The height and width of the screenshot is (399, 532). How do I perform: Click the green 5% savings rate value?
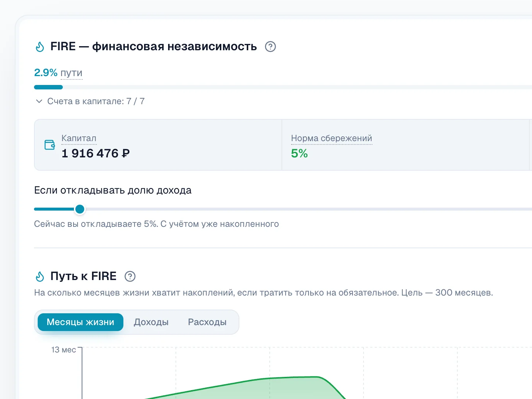(x=299, y=153)
